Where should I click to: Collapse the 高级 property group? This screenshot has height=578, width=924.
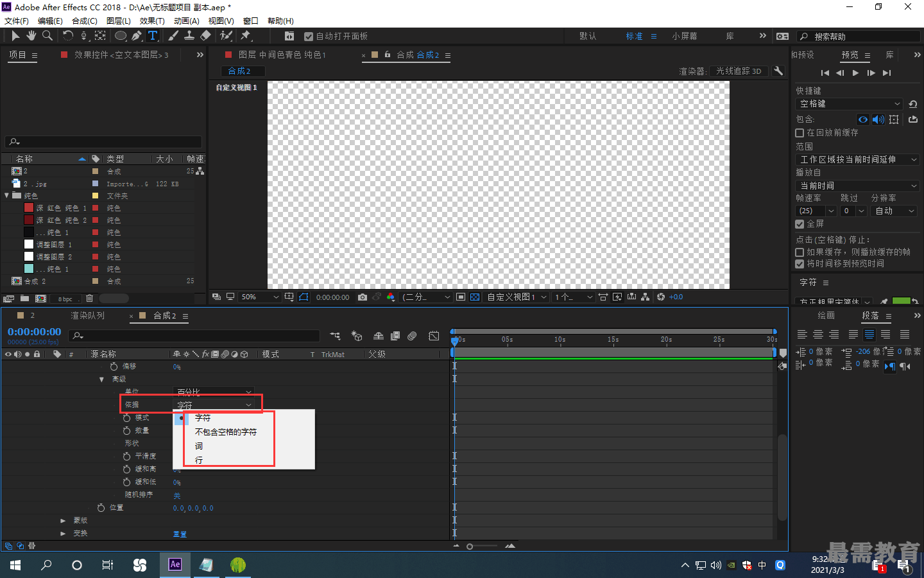point(101,380)
